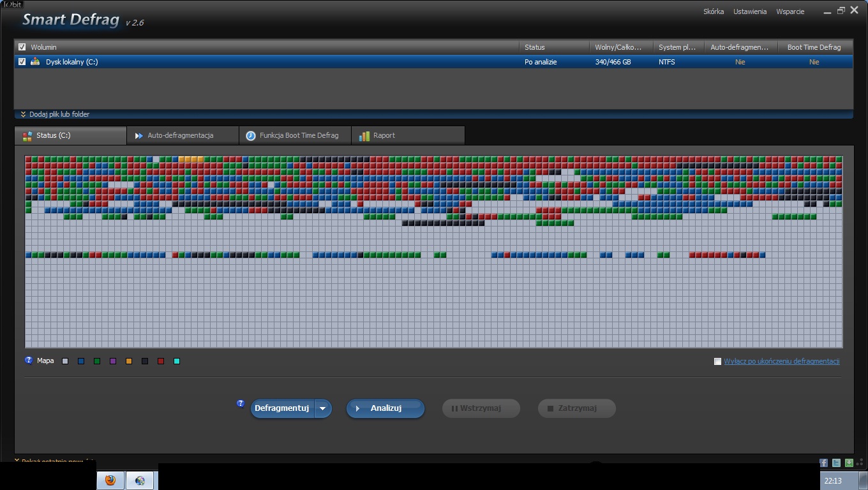Click the help icon beside Mapa legend
The height and width of the screenshot is (490, 868).
tap(28, 360)
